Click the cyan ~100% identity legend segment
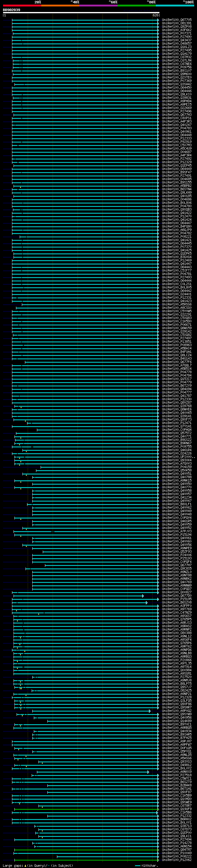The width and height of the screenshot is (197, 868). tap(175, 6)
